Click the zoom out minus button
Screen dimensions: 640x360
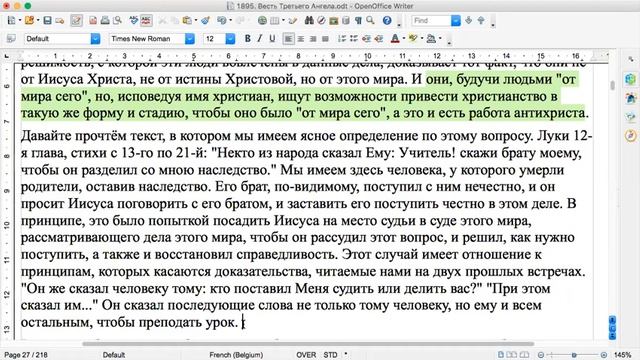point(541,355)
